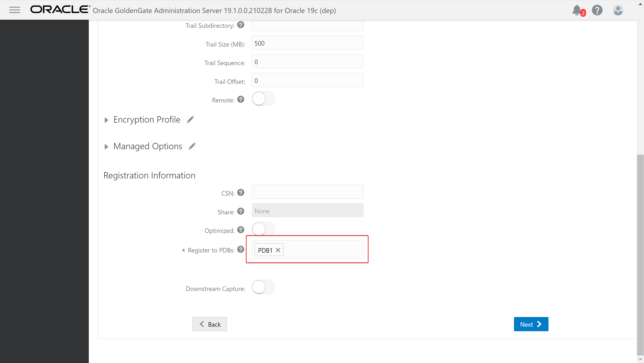Image resolution: width=644 pixels, height=363 pixels.
Task: Remove the PDB1 tag with its X
Action: click(278, 250)
